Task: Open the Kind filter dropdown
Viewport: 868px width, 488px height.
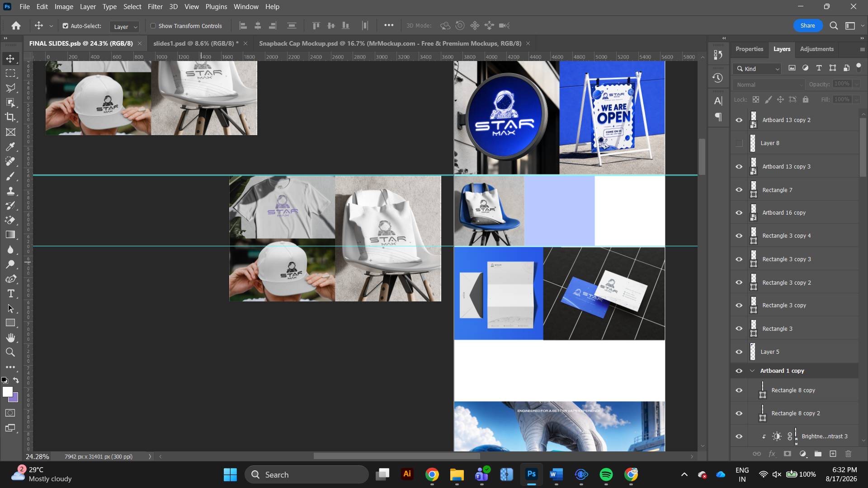Action: click(757, 69)
